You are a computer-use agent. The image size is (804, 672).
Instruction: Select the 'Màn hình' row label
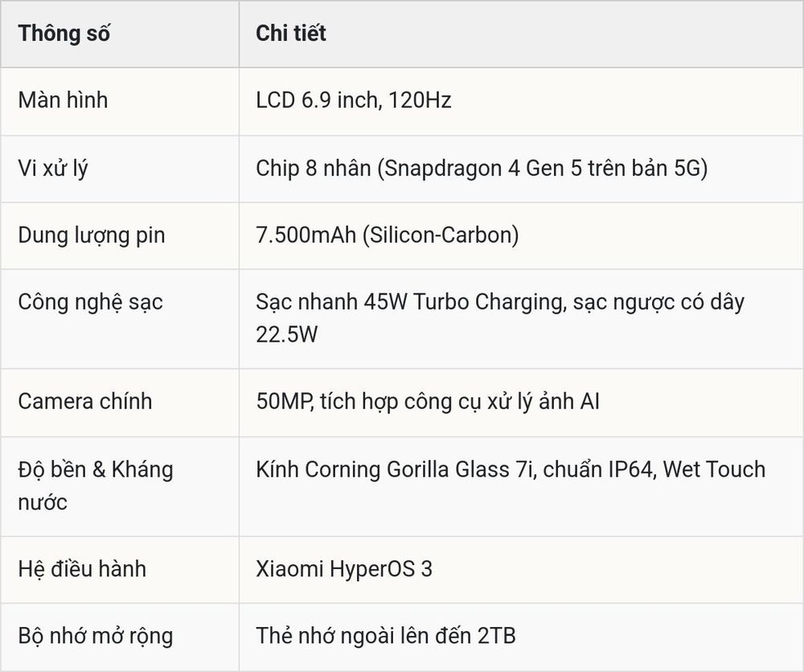click(63, 100)
